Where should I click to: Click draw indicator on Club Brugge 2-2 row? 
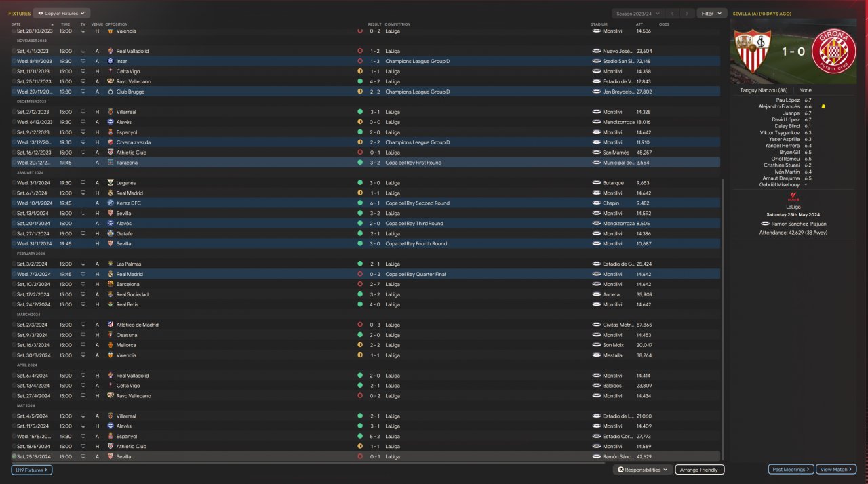pyautogui.click(x=360, y=92)
